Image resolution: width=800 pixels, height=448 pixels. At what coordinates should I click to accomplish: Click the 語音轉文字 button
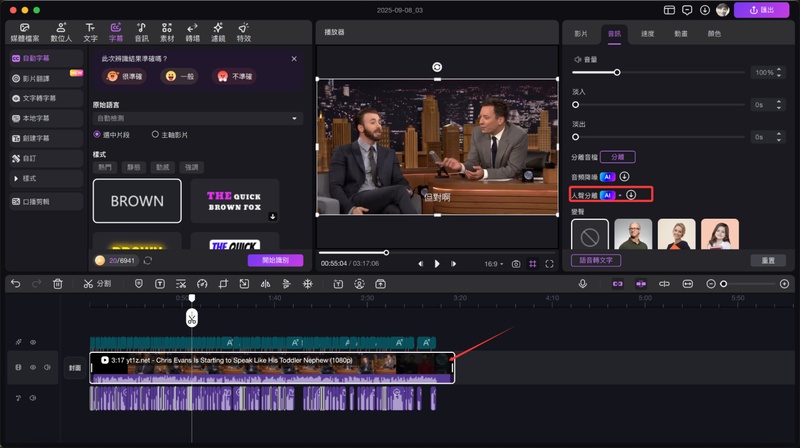pyautogui.click(x=597, y=260)
